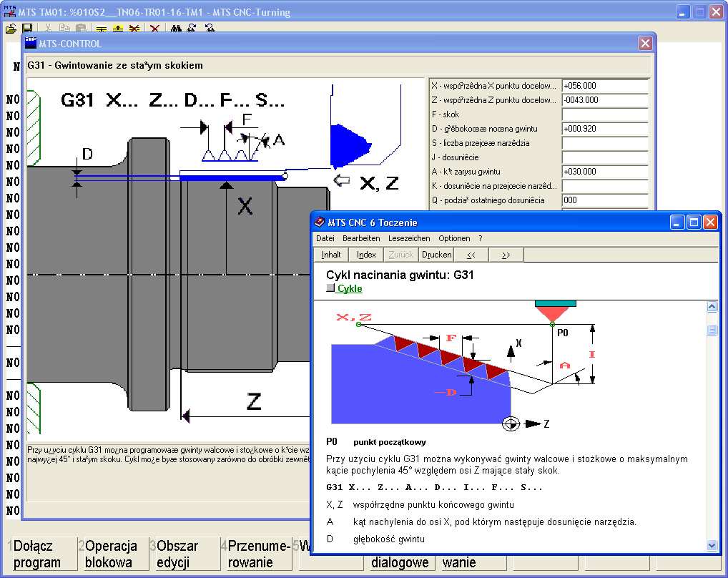
Task: Open Optionen menu in help window
Action: point(454,238)
